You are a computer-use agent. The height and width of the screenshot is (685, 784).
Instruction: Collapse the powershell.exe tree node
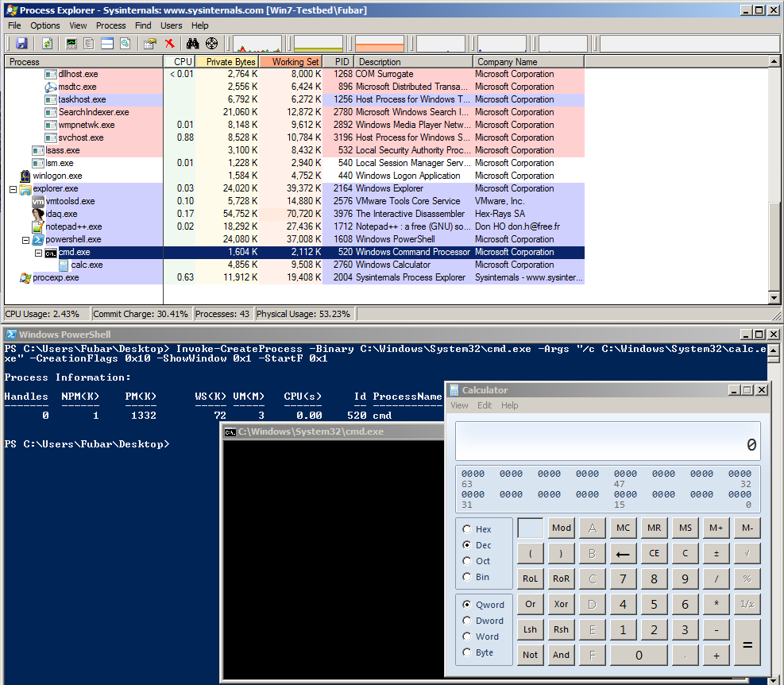tap(25, 240)
